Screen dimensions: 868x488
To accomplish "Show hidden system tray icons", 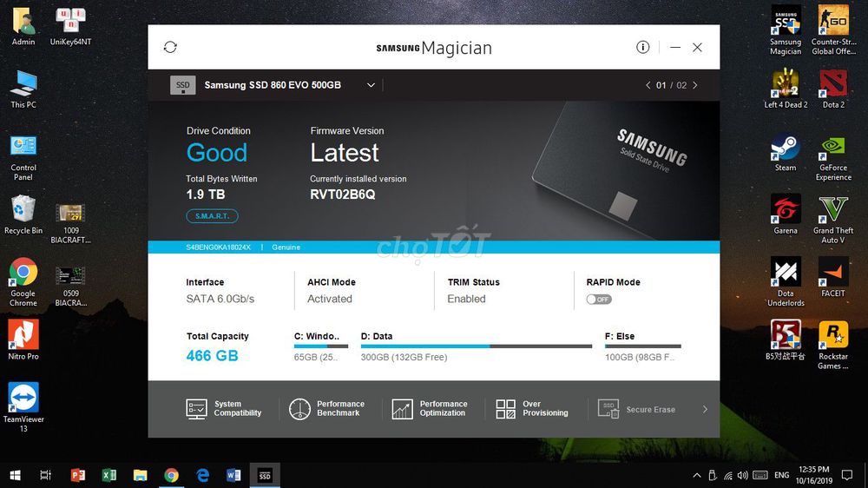I will (696, 475).
